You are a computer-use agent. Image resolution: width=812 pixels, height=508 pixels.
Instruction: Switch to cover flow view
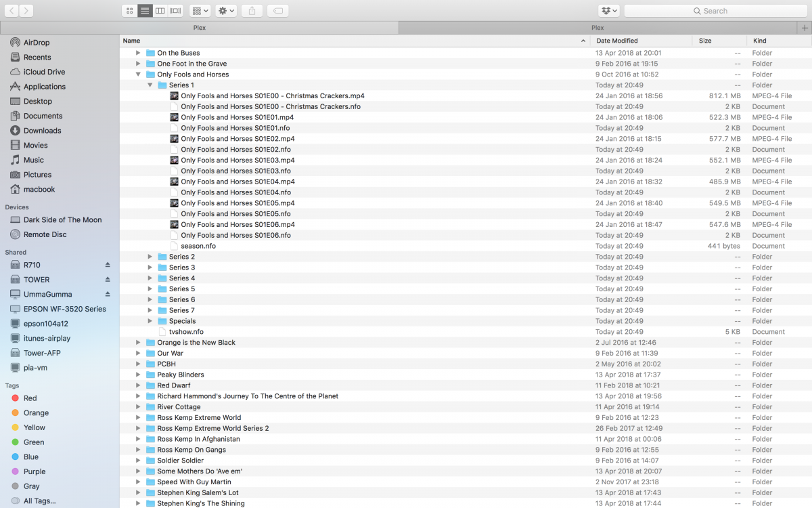point(176,11)
